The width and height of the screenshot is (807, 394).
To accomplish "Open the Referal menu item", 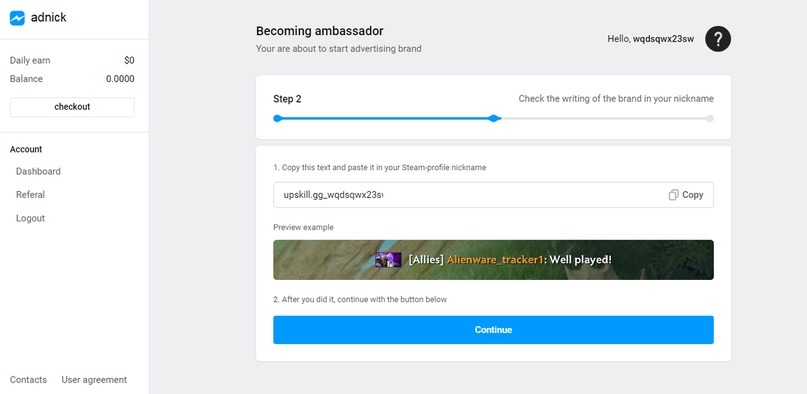I will (x=30, y=194).
